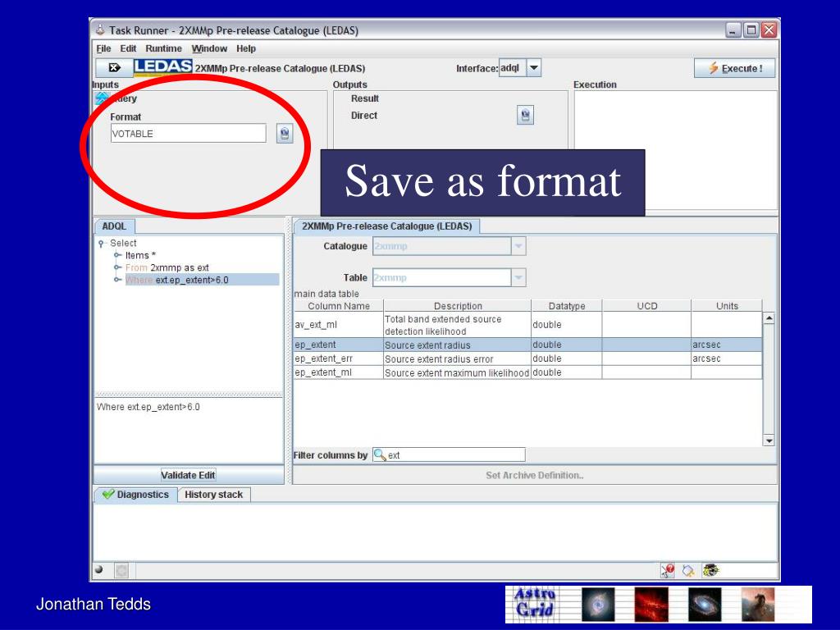This screenshot has width=840, height=630.
Task: Click the browse icon beside Direct output
Action: click(x=525, y=115)
